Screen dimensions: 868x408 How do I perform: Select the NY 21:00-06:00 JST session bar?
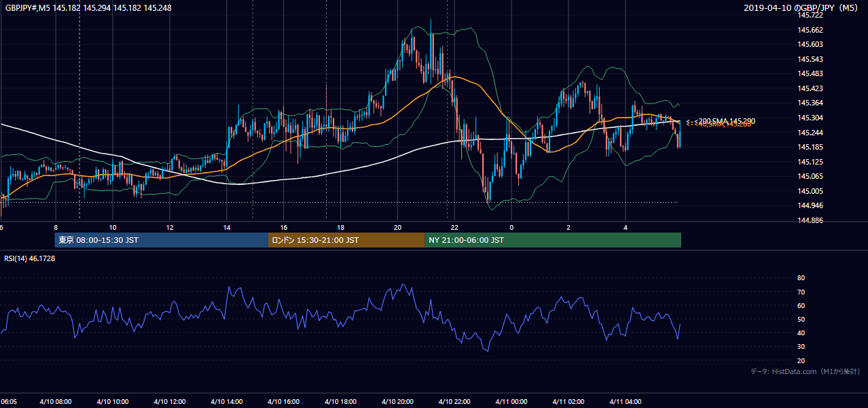553,240
